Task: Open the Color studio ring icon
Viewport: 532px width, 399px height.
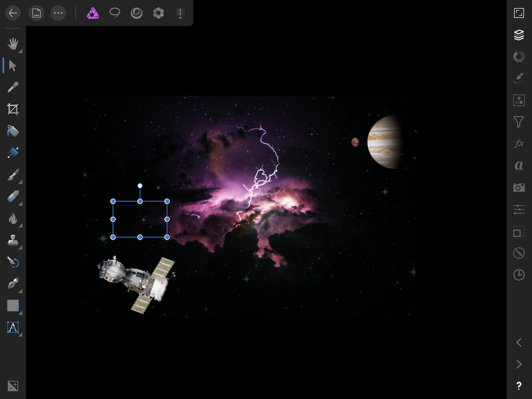Action: coord(519,56)
